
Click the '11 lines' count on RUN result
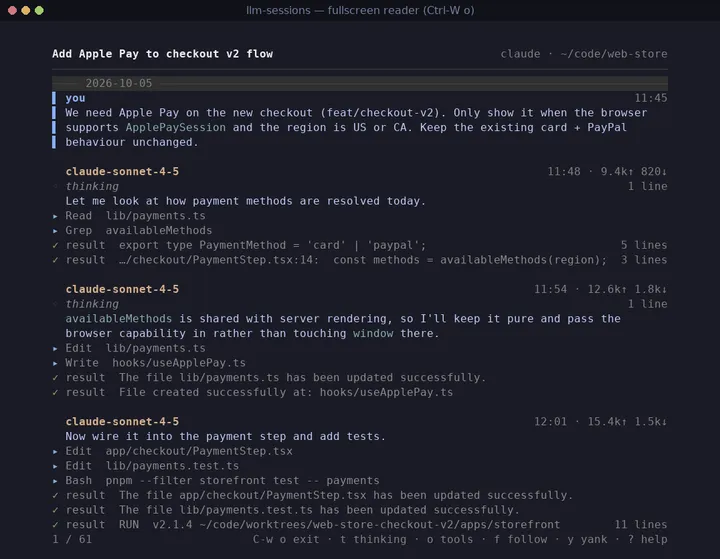[641, 524]
